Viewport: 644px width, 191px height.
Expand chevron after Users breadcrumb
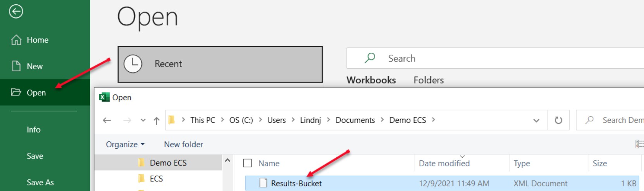(x=293, y=120)
